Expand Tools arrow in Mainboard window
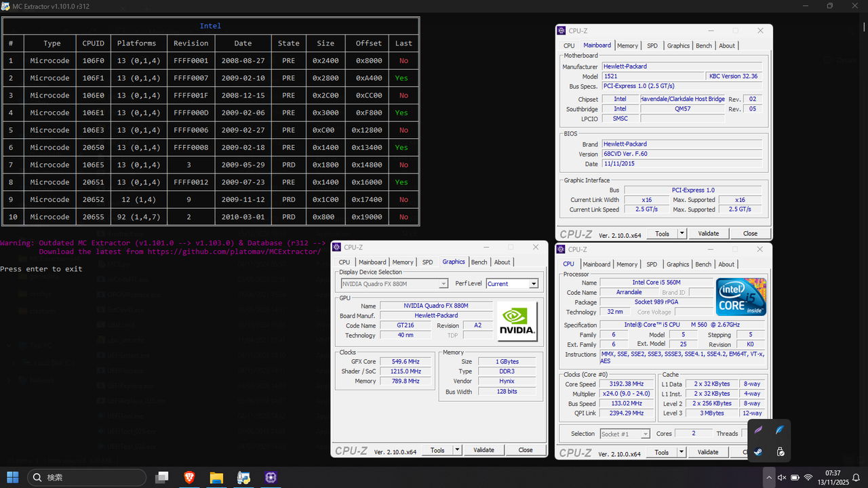Viewport: 868px width, 488px height. pos(682,234)
